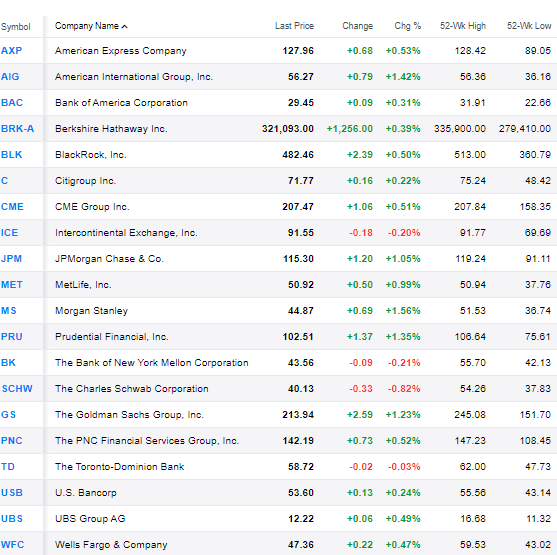Select Goldman Sachs 52-week high 245.08
Image resolution: width=557 pixels, height=555 pixels.
[x=470, y=414]
